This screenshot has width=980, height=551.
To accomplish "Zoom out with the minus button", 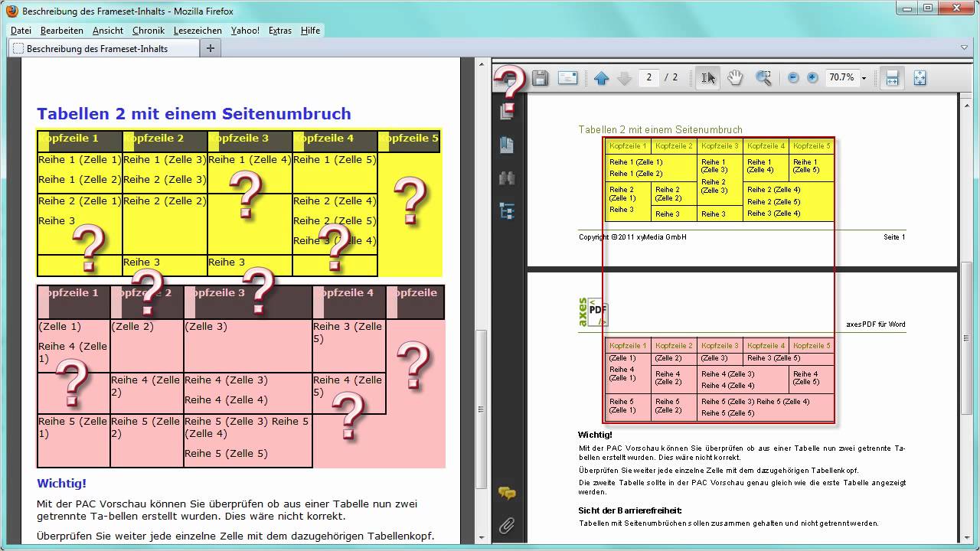I will (793, 77).
